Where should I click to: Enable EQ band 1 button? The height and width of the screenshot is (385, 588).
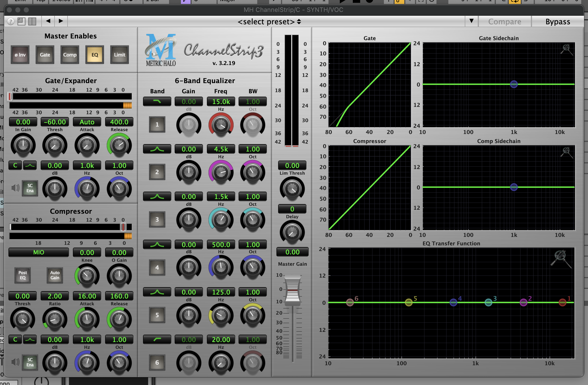tap(157, 124)
